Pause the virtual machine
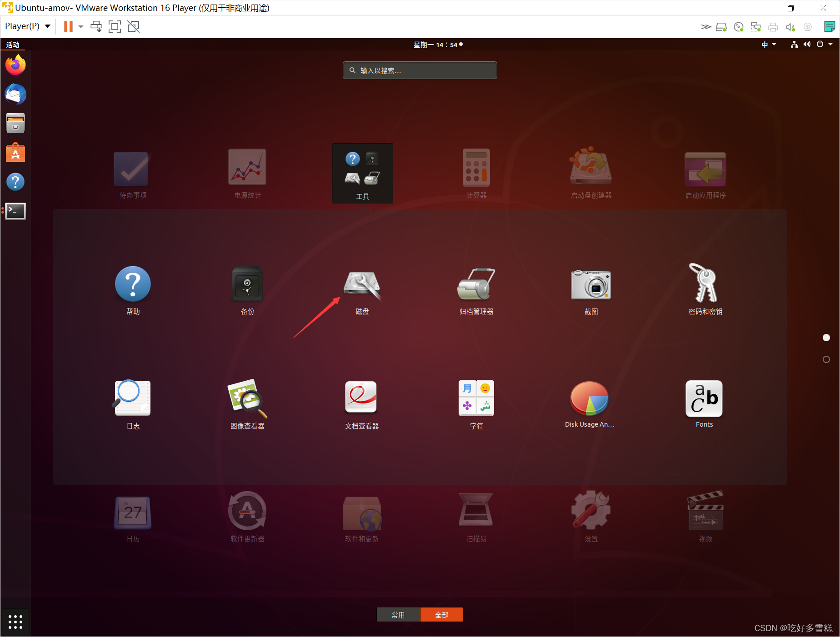Image resolution: width=840 pixels, height=637 pixels. [x=68, y=26]
